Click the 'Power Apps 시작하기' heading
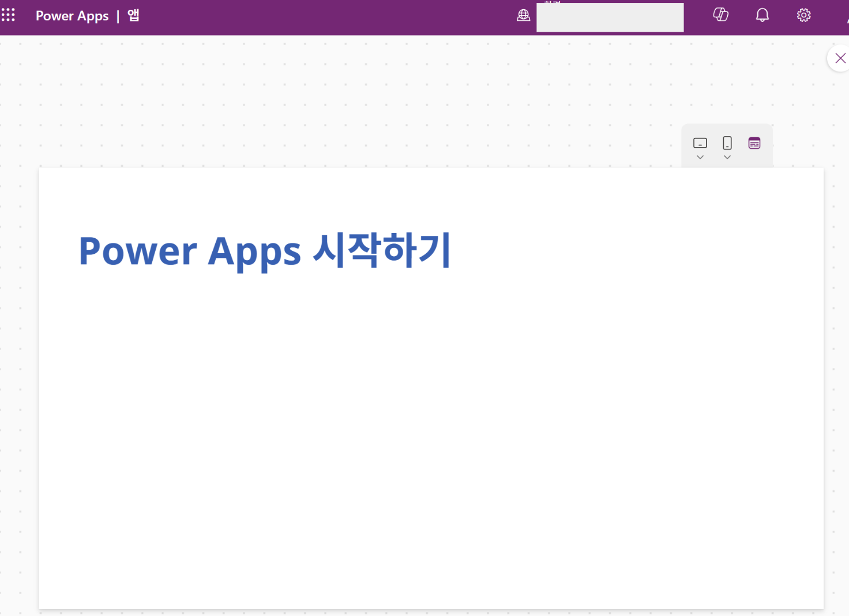Image resolution: width=849 pixels, height=616 pixels. (x=264, y=251)
